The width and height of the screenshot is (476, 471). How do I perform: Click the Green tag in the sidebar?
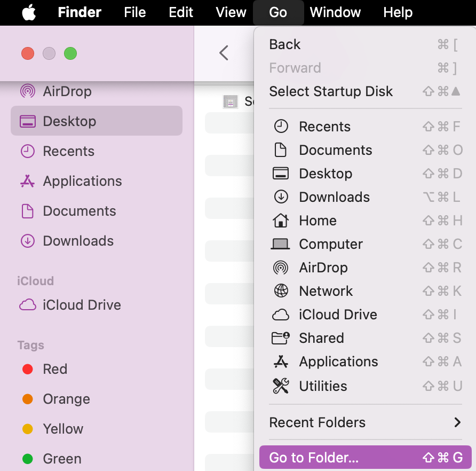[x=61, y=459]
